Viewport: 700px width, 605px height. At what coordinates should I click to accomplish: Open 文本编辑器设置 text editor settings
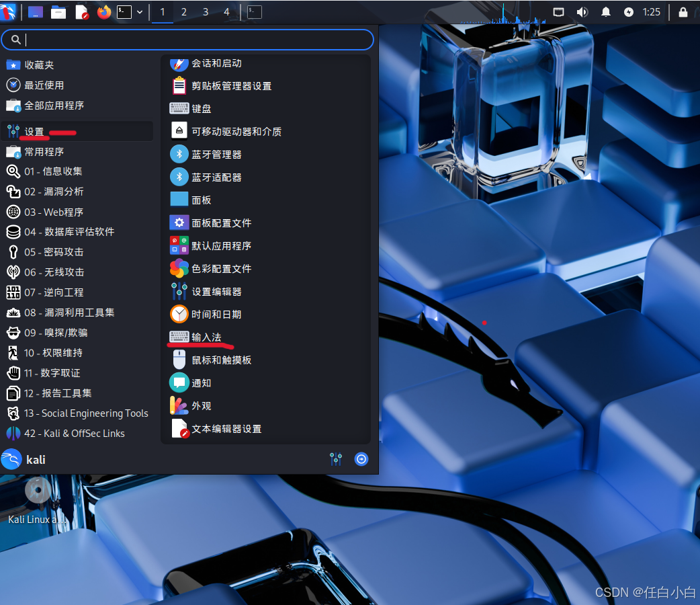click(x=265, y=428)
